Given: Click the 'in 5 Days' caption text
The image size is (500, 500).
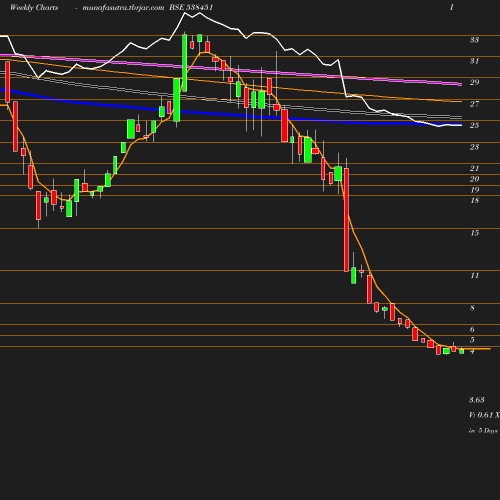Looking at the screenshot, I should click(483, 431).
